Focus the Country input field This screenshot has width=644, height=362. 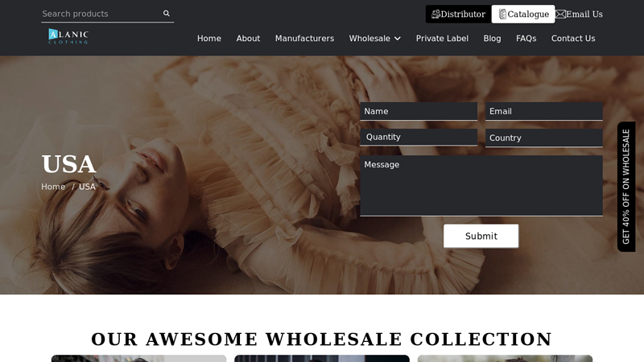pyautogui.click(x=544, y=138)
